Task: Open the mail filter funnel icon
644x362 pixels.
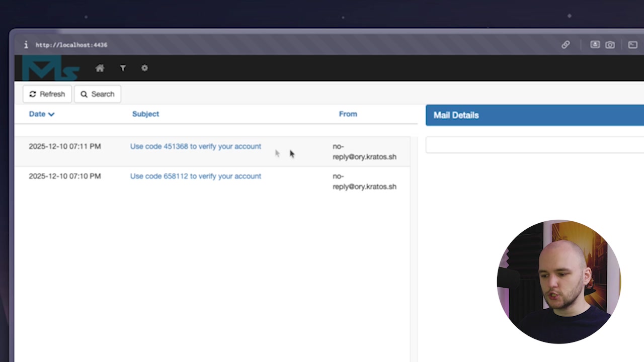Action: coord(123,68)
